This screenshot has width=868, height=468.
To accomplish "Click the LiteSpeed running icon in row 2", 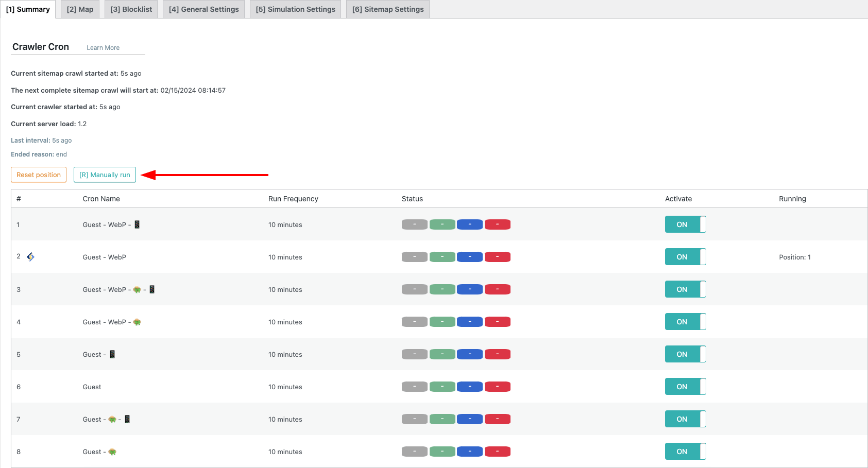I will [30, 257].
